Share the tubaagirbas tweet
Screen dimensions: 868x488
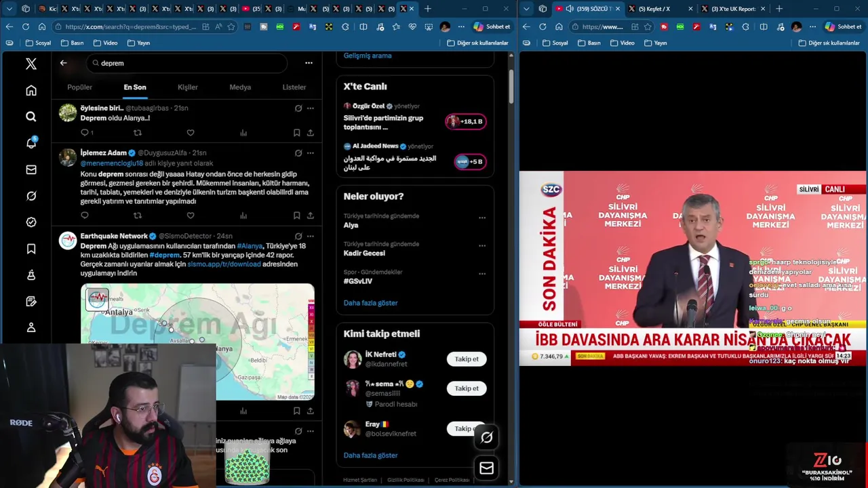click(x=311, y=133)
